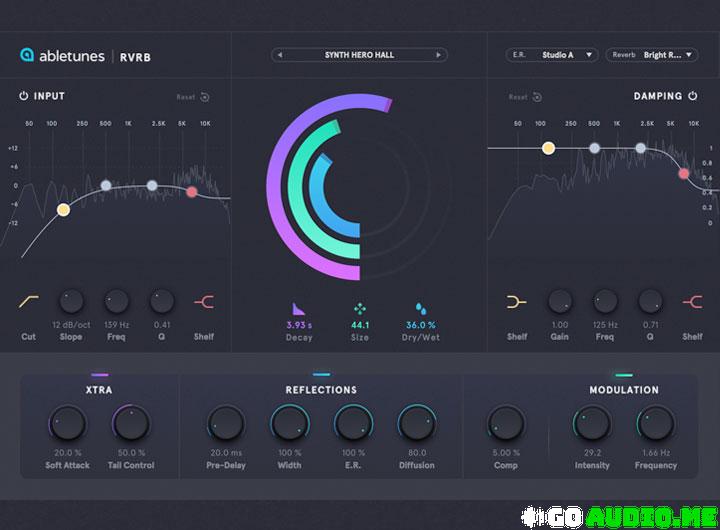Click the Diffusion knob
Viewport: 720px width, 530px height.
click(x=417, y=423)
